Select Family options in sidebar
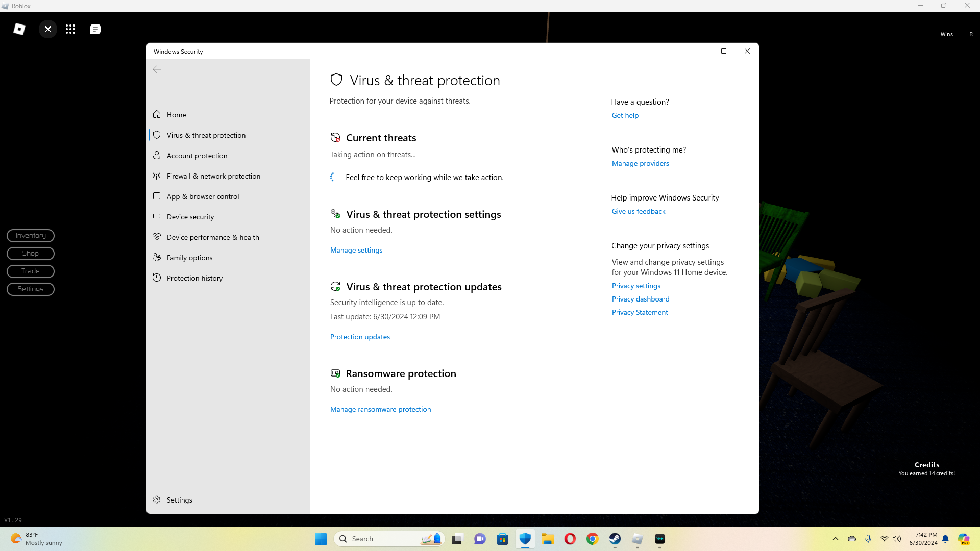The width and height of the screenshot is (980, 551). coord(228,258)
